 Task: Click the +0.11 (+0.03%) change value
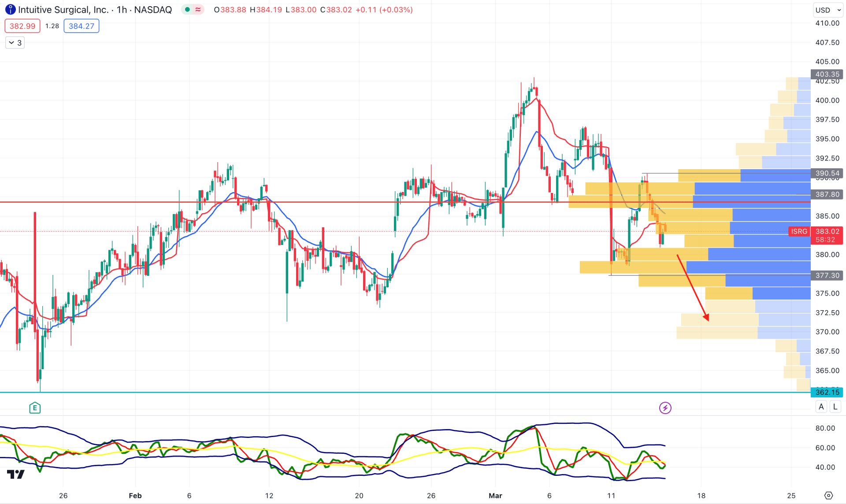pyautogui.click(x=384, y=10)
